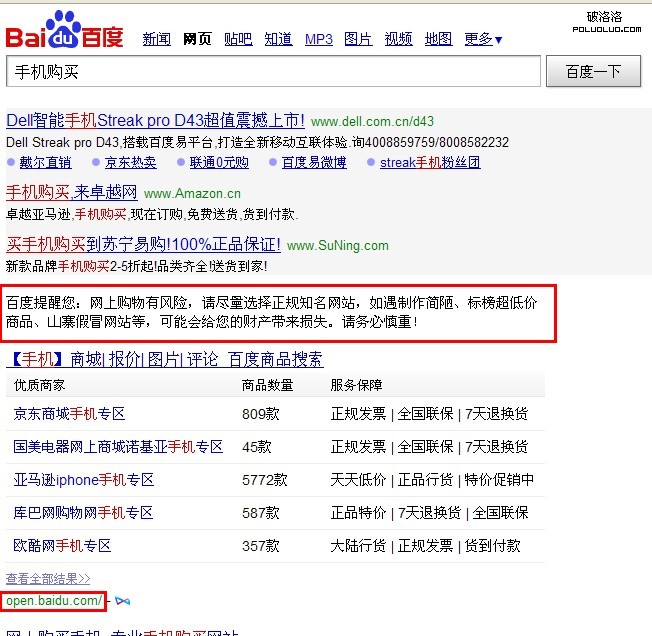The width and height of the screenshot is (652, 636).
Task: Open 国美电器网上商城诺基亚手机专区 link
Action: click(119, 447)
